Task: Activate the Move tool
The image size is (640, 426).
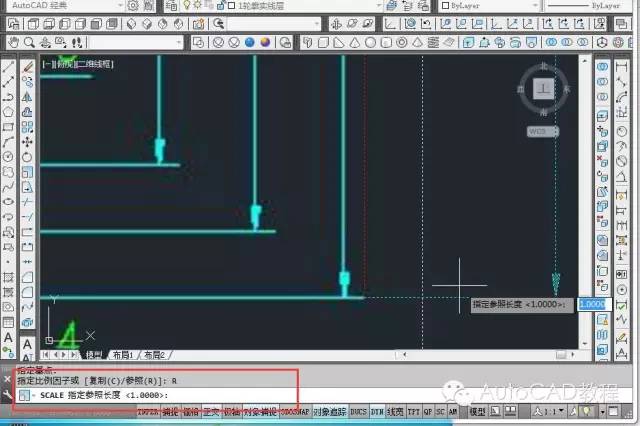Action: click(x=27, y=142)
